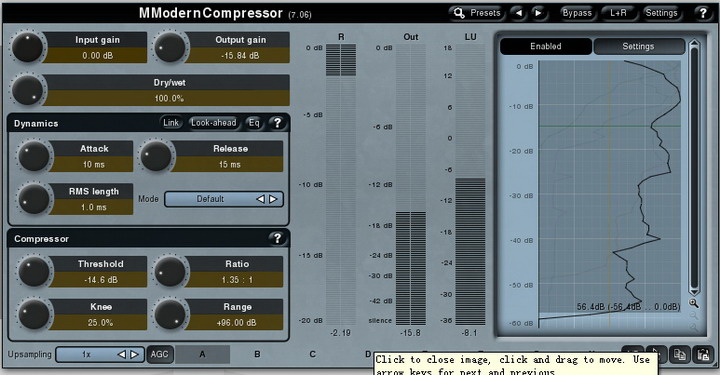This screenshot has height=375, width=720.
Task: Click the -2.19 reading below R meter
Action: [x=340, y=333]
